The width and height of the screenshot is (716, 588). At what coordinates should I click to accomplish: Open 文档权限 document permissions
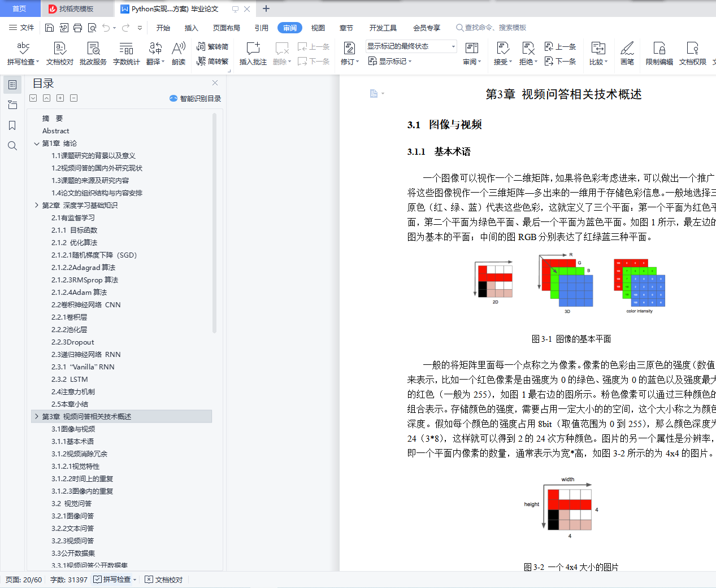693,54
